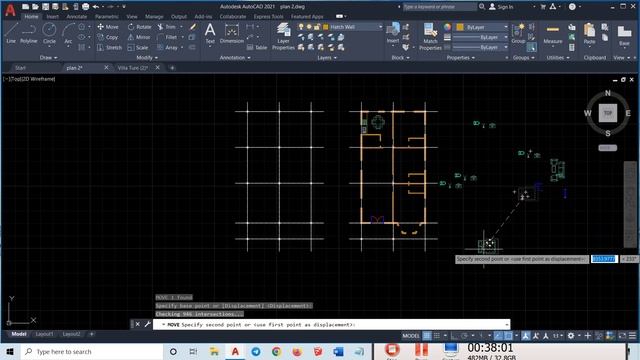This screenshot has height=360, width=640.
Task: Select the Polyline tool
Action: coord(29,33)
